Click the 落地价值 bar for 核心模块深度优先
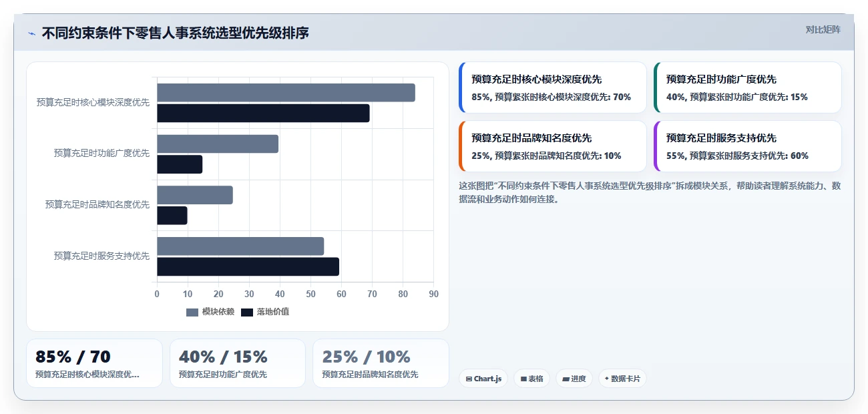This screenshot has height=414, width=868. coord(263,113)
